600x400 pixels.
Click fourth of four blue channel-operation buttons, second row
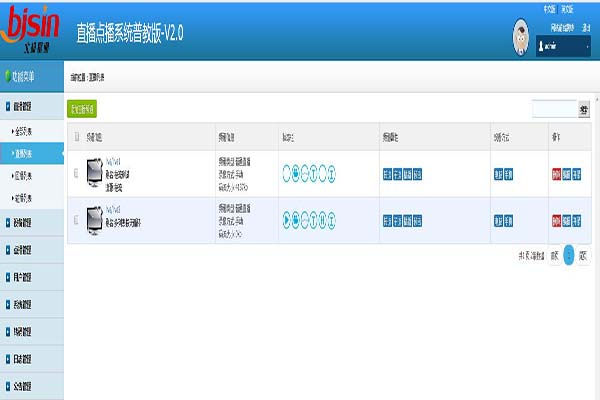(x=417, y=221)
